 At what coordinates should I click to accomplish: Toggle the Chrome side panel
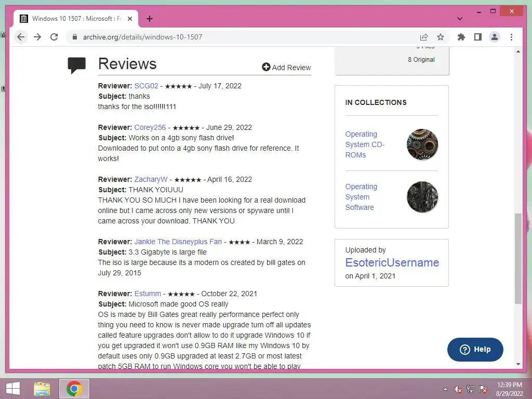coord(478,37)
